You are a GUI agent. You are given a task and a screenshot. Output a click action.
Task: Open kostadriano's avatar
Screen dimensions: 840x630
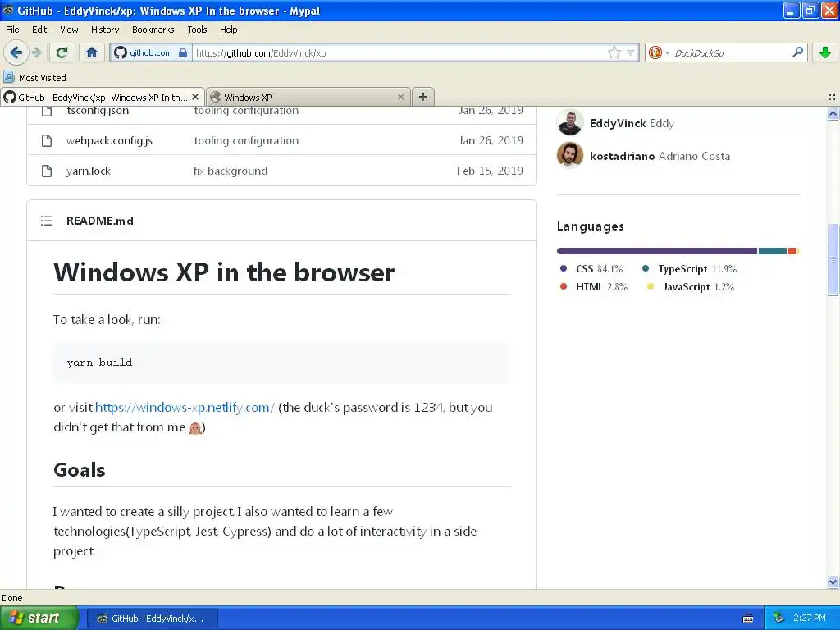(570, 155)
